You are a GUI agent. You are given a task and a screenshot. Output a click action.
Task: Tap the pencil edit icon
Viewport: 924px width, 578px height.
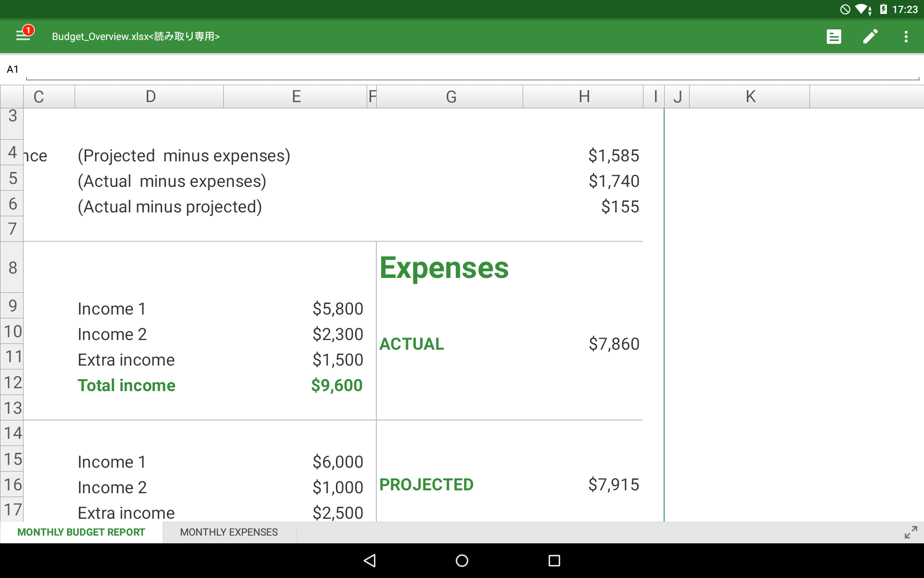pyautogui.click(x=870, y=36)
